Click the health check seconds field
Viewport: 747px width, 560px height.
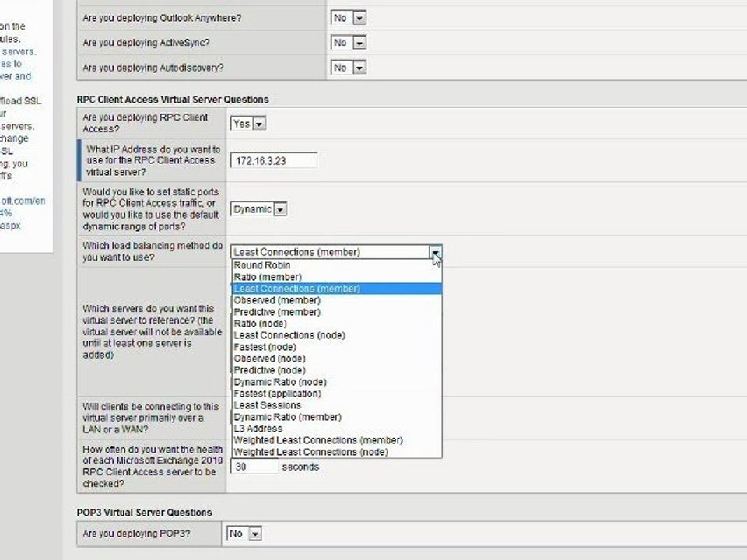point(254,467)
